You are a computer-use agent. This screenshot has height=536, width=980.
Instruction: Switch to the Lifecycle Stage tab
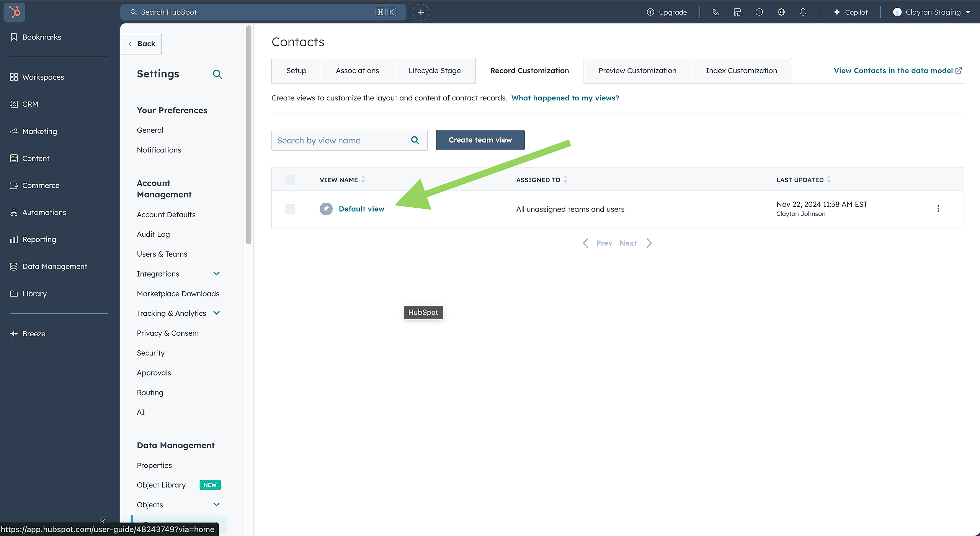[x=434, y=71]
